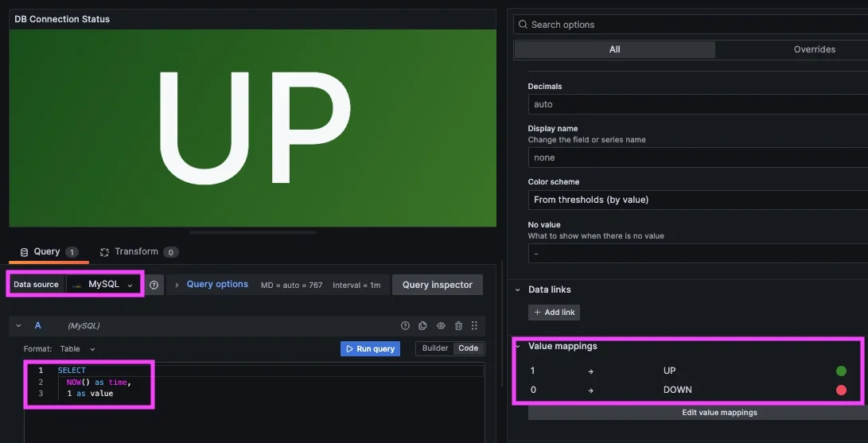Focus the Search options field
This screenshot has width=868, height=443.
(x=691, y=25)
